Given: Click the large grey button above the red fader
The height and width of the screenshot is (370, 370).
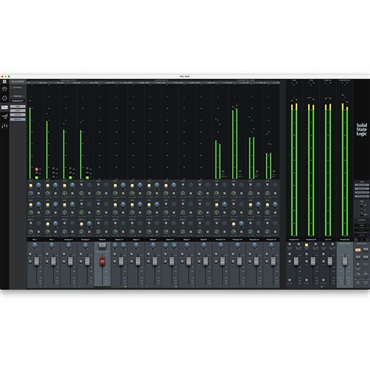Looking at the screenshot, I should [x=102, y=245].
